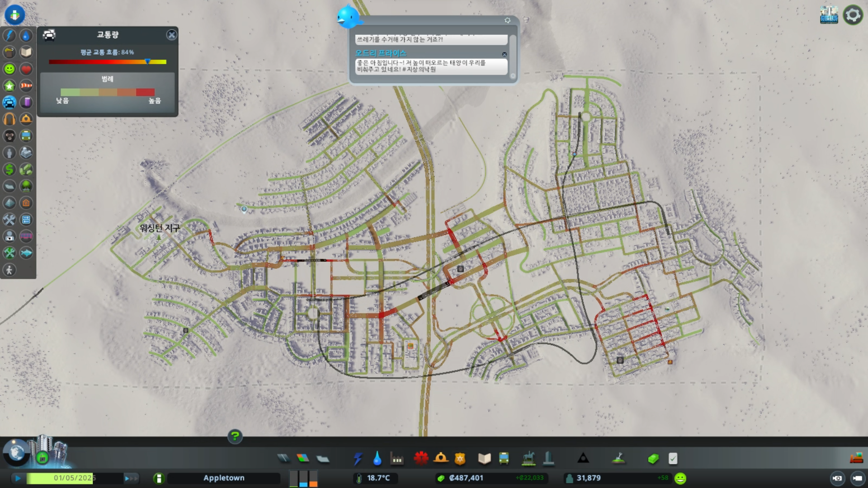This screenshot has width=868, height=488.
Task: Select the water info view icon
Action: click(26, 35)
